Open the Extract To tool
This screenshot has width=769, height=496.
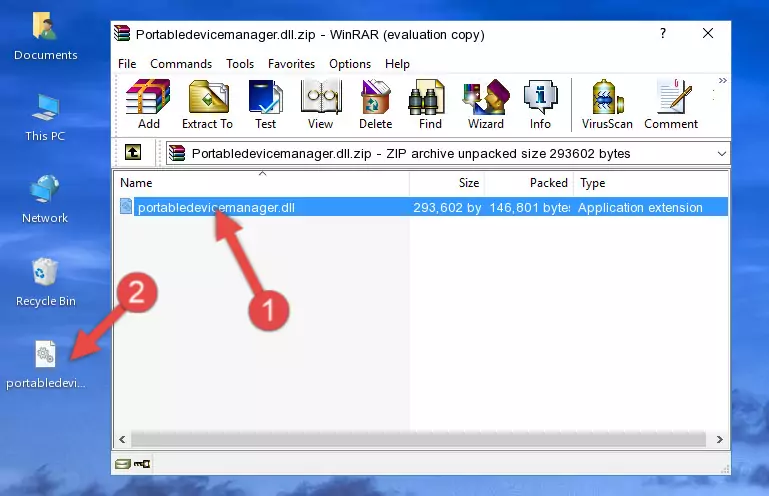(x=207, y=104)
